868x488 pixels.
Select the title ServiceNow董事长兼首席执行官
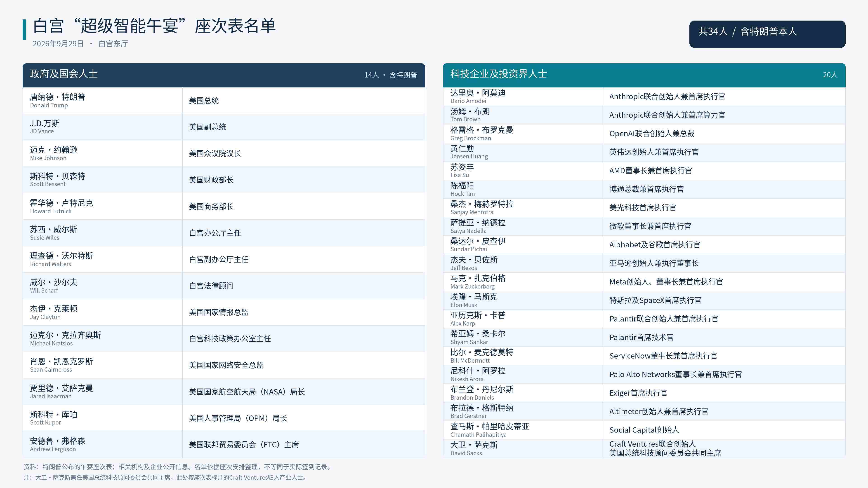pyautogui.click(x=663, y=356)
